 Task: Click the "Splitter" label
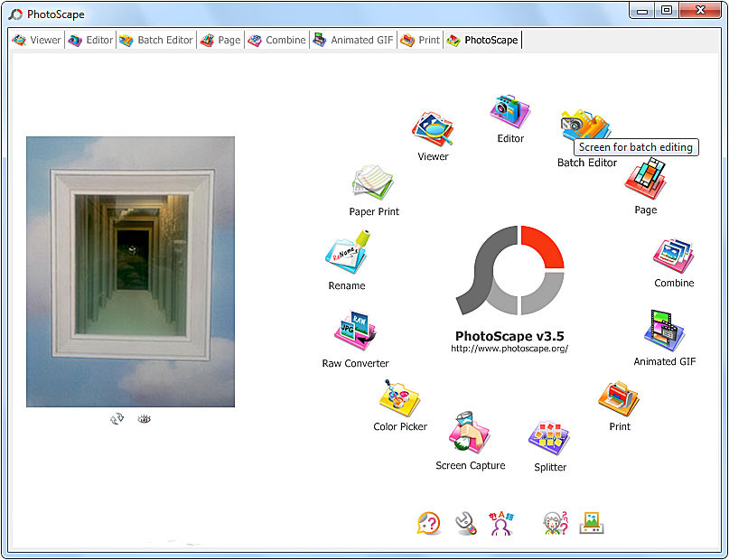550,468
